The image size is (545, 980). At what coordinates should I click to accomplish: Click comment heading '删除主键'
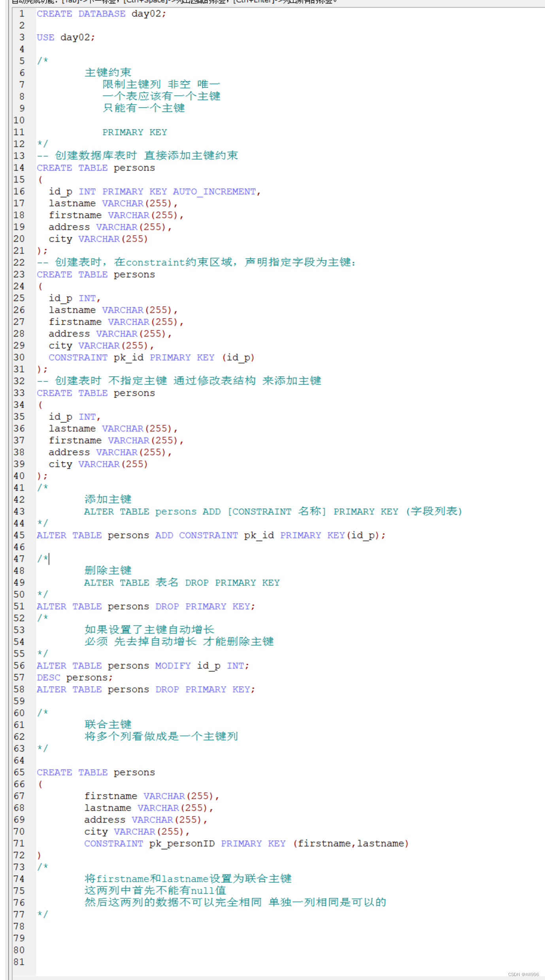108,571
